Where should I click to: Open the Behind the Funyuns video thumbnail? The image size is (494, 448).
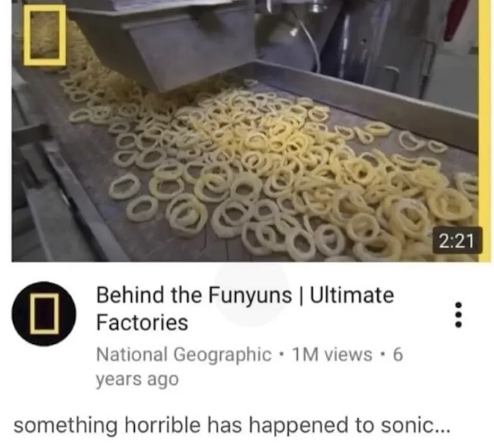(x=251, y=131)
